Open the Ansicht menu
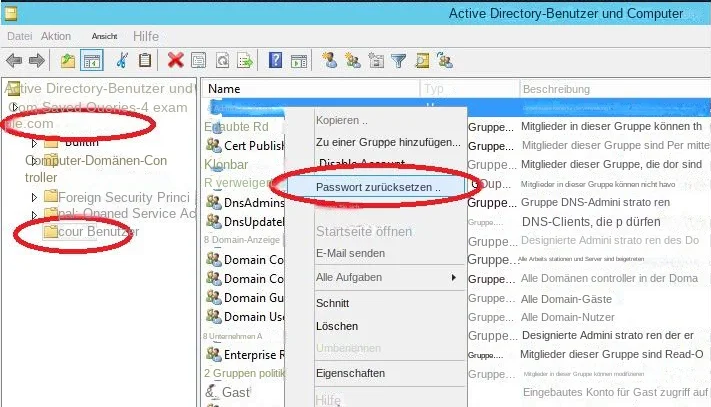This screenshot has height=407, width=711. pyautogui.click(x=104, y=36)
